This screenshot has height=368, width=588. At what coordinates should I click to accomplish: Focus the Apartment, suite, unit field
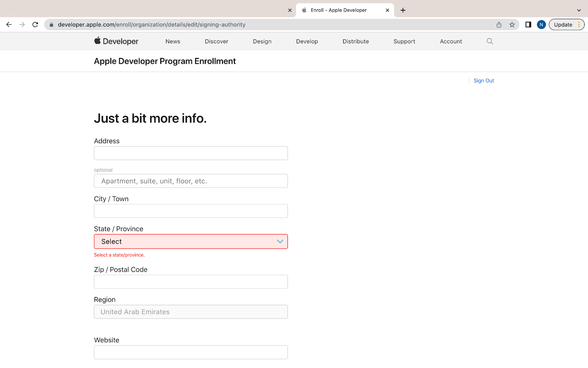[191, 181]
